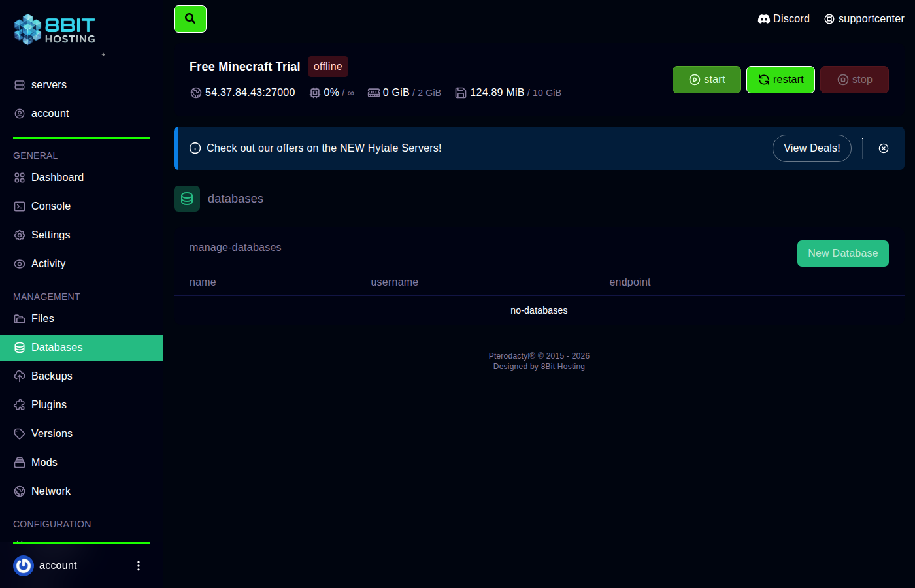Click the info icon in the banner
The height and width of the screenshot is (588, 915).
point(195,148)
